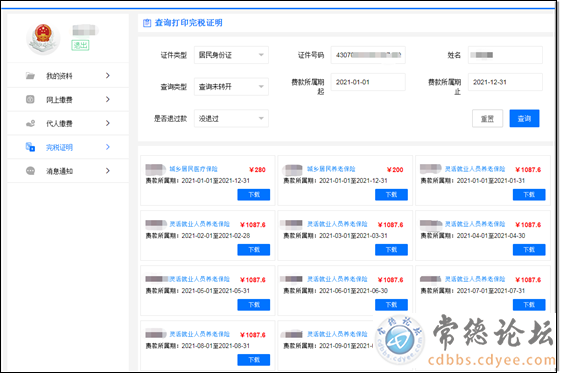
Task: Click the national emblem avatar icon
Action: pyautogui.click(x=43, y=38)
